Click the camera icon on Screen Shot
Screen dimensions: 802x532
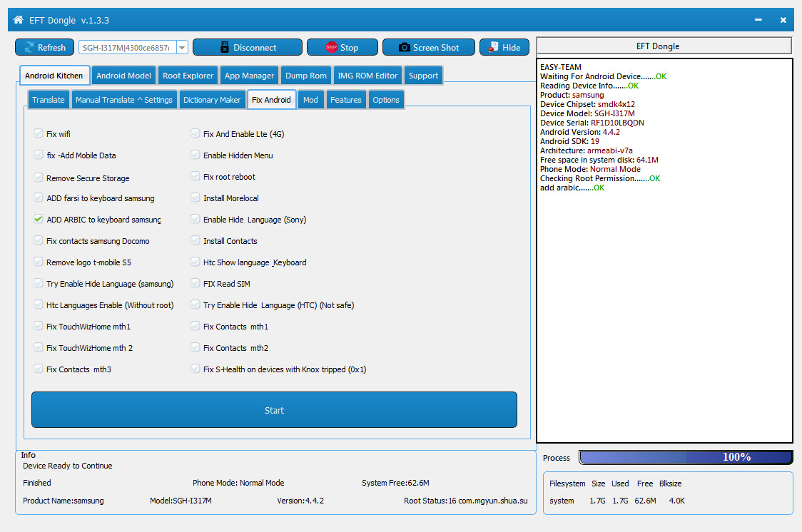(x=404, y=47)
